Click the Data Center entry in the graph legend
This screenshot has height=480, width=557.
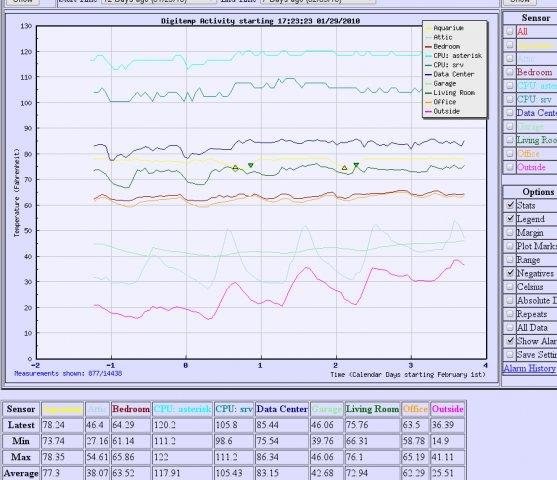point(449,74)
